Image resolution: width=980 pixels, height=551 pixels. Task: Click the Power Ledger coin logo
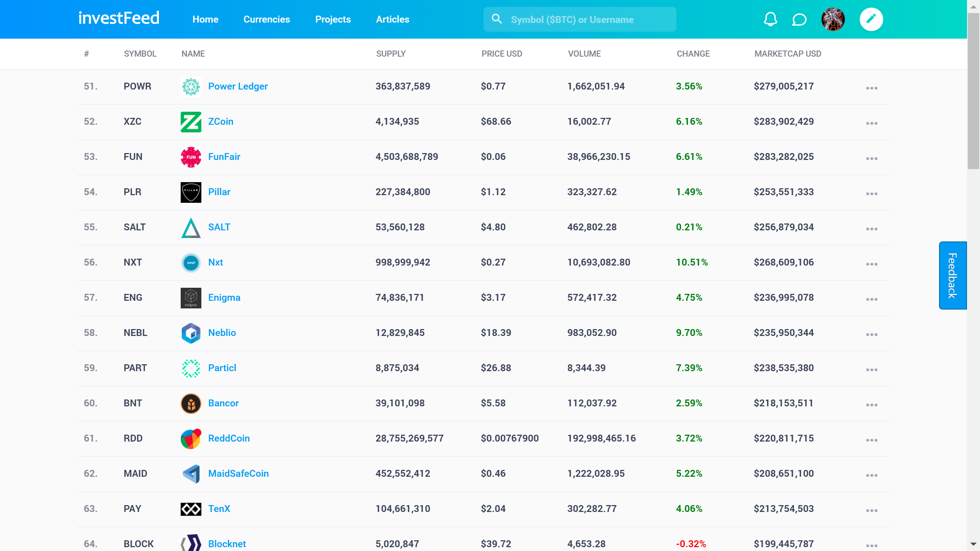click(191, 86)
